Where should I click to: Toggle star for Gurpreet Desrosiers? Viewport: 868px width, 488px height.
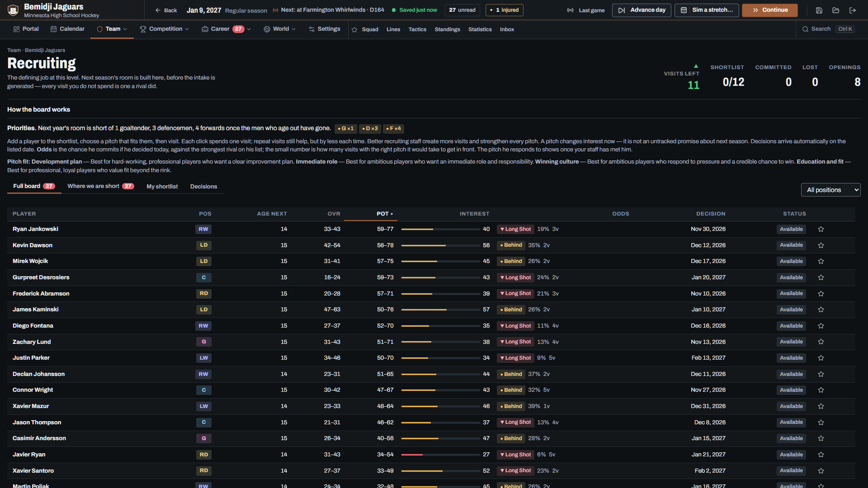tap(821, 277)
